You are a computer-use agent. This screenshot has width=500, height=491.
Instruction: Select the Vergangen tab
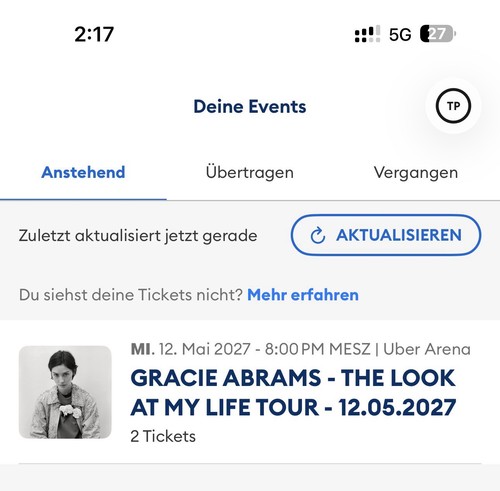point(416,173)
